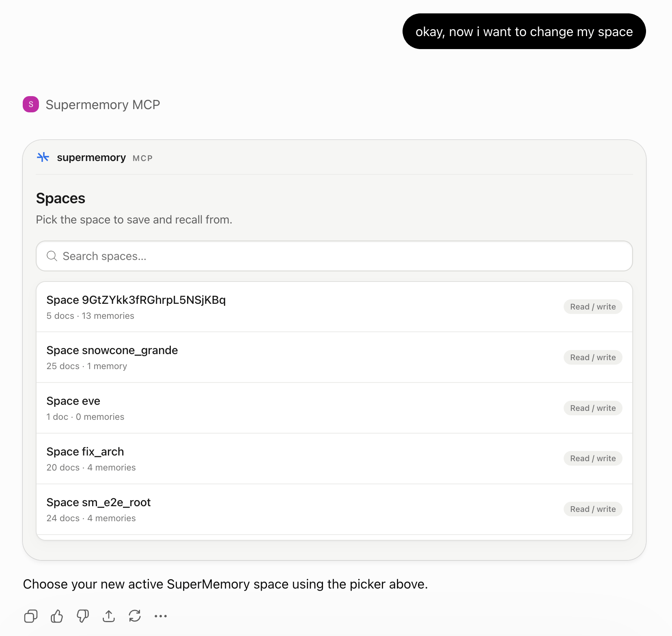The image size is (672, 636).
Task: Select Space snowcone_grande
Action: click(x=334, y=357)
